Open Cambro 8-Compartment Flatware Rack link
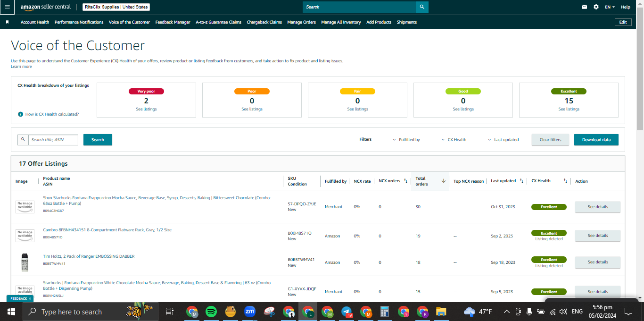The image size is (644, 321). point(107,230)
